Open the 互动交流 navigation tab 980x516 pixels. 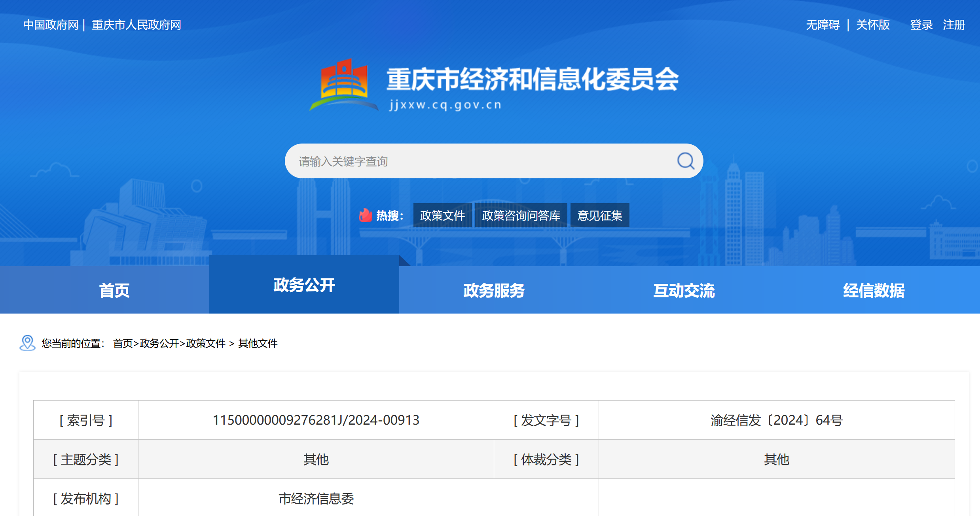point(684,291)
